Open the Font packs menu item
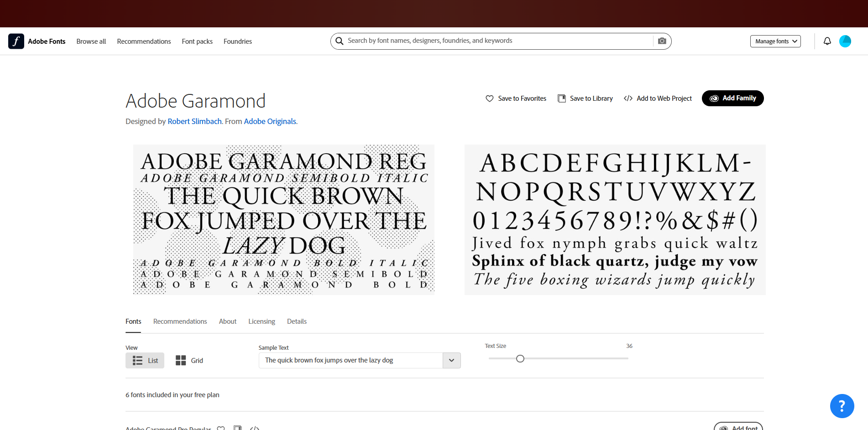 197,41
